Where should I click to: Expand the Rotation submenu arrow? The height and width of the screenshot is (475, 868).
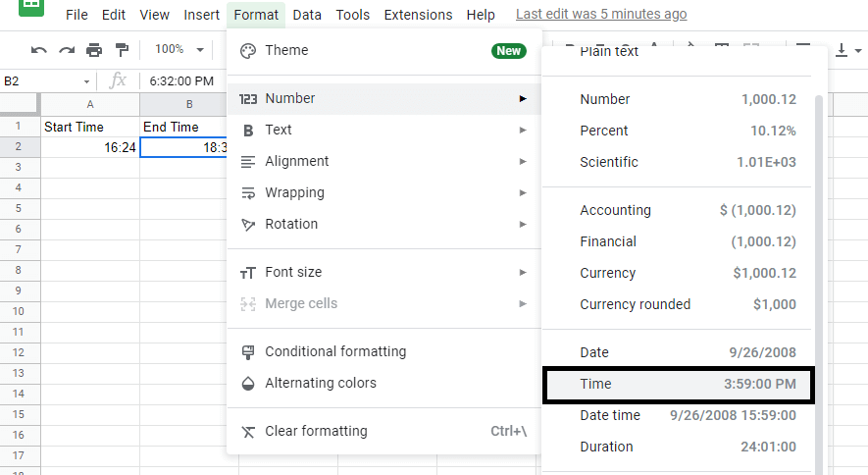[523, 224]
